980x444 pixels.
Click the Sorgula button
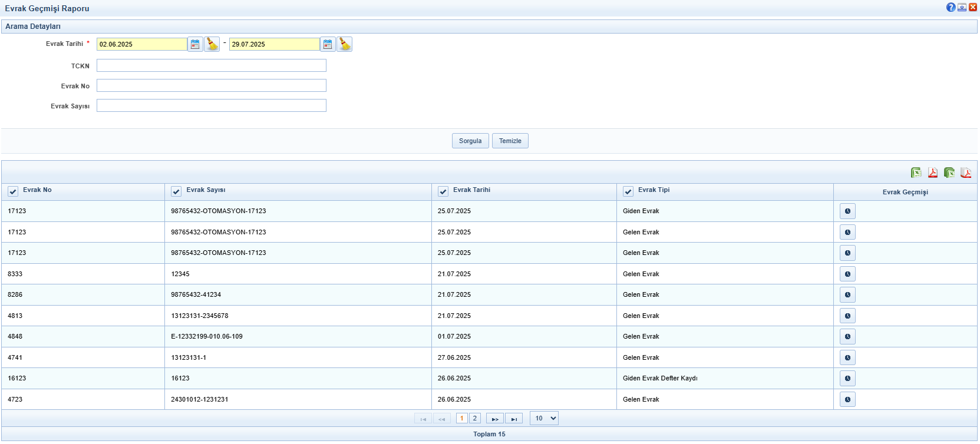pyautogui.click(x=470, y=141)
